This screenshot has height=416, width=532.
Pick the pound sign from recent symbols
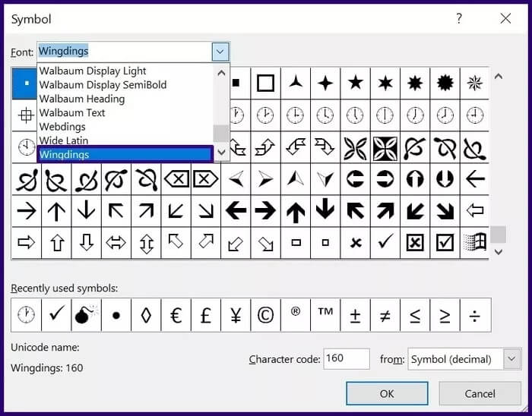click(x=206, y=315)
